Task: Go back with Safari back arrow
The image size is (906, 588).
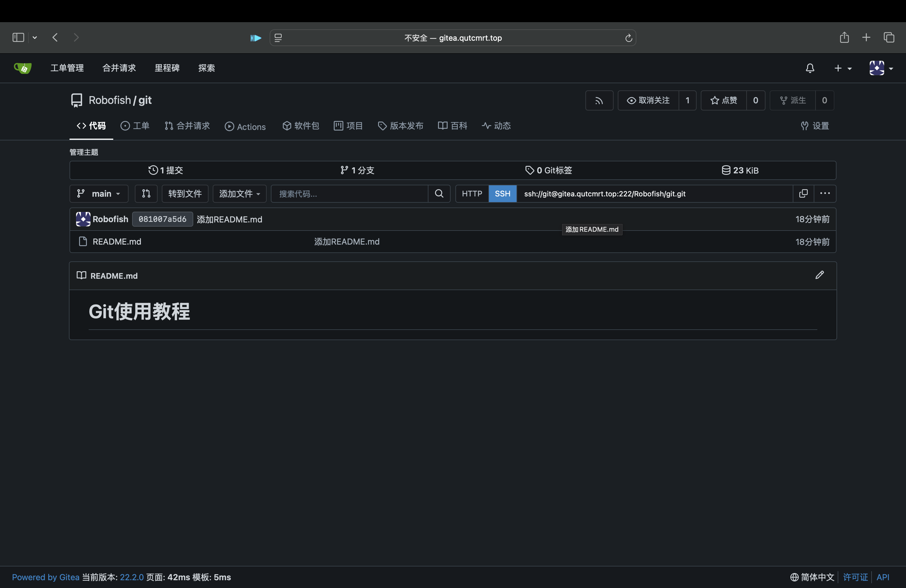Action: coord(55,38)
